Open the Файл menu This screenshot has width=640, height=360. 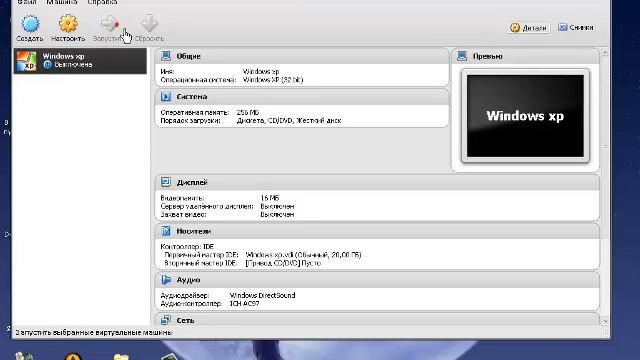pos(27,2)
